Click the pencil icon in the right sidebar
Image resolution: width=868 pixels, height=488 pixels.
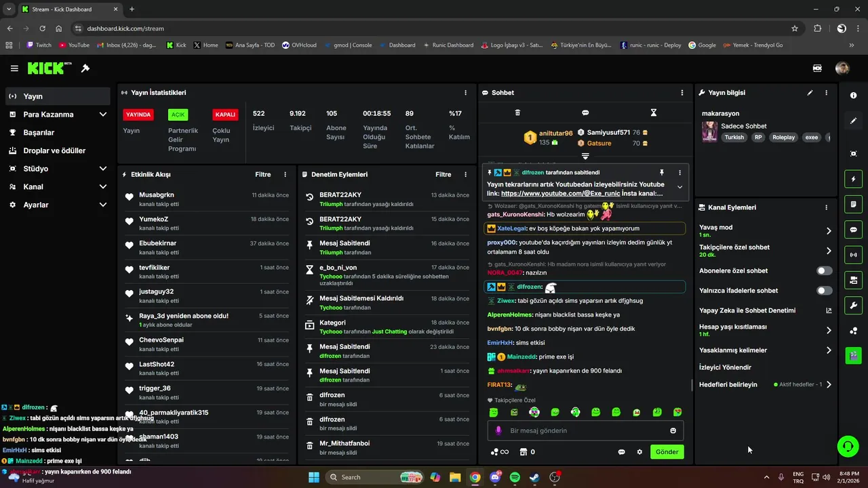click(x=853, y=121)
